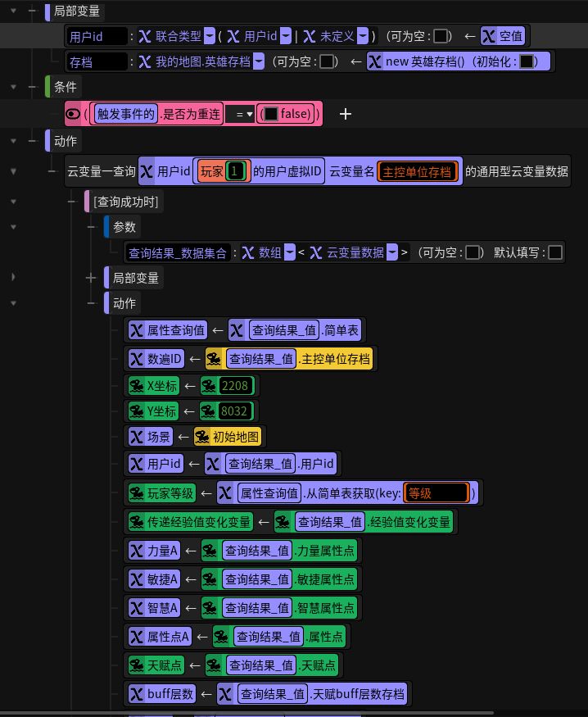Click 查询结果_数据集合 parameter name field
This screenshot has height=717, width=588.
pyautogui.click(x=178, y=252)
